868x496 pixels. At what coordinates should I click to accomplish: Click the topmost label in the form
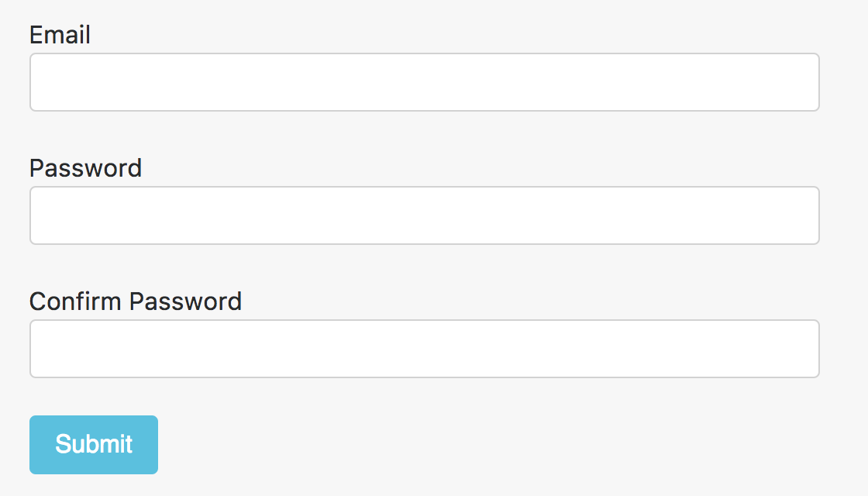click(60, 35)
